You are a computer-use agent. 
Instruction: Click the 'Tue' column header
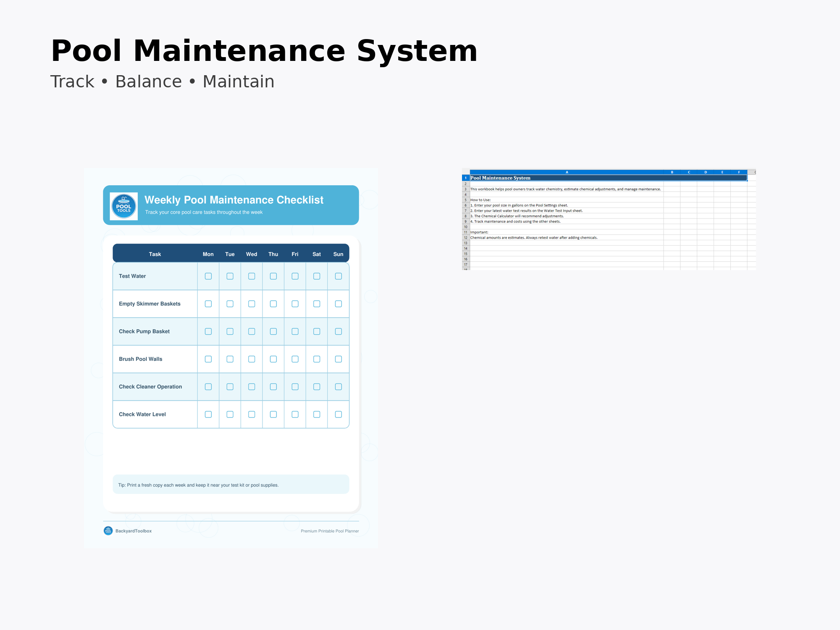[230, 254]
